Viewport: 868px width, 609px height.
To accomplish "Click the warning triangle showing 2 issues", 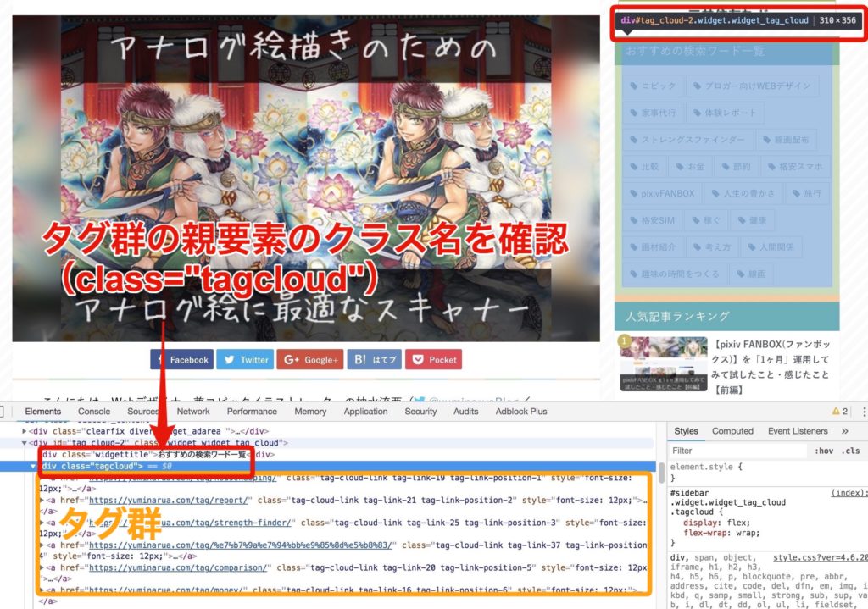I will coord(837,411).
